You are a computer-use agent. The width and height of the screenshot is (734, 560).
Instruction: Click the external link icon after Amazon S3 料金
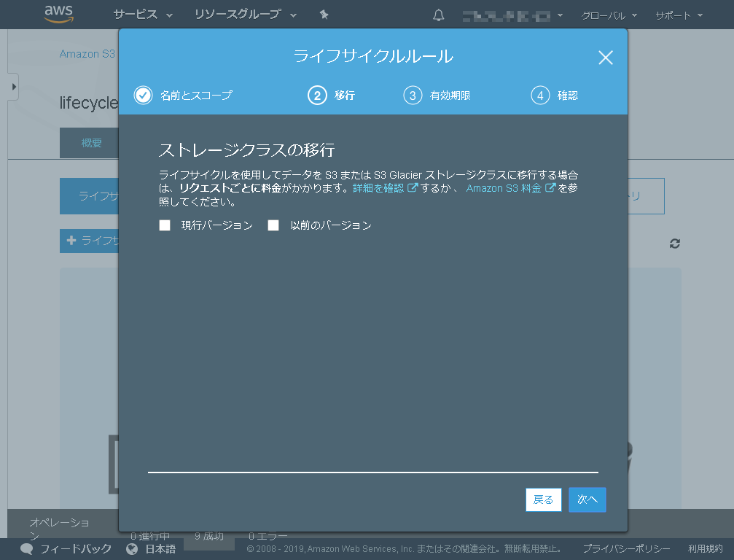coord(550,187)
